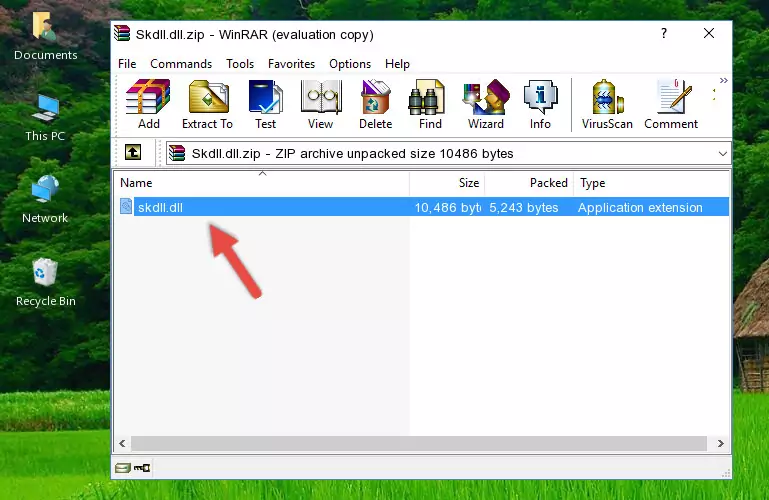Open the Find files tool

tap(430, 104)
